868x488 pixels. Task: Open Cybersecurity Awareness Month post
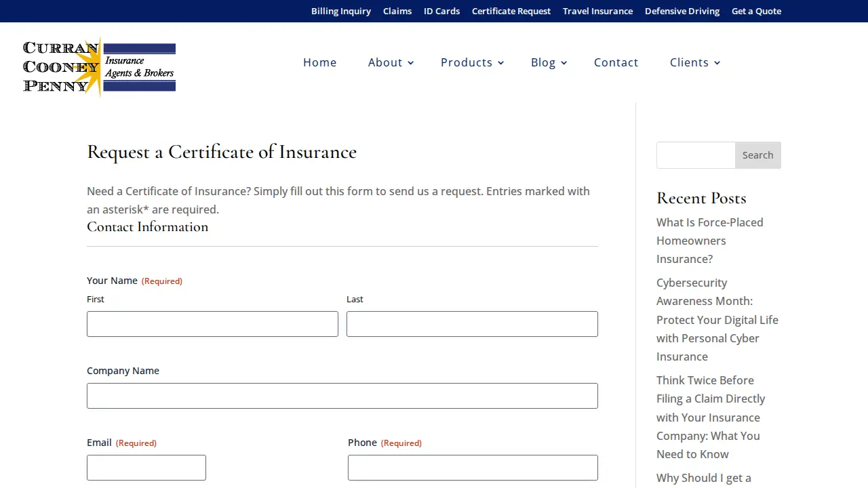point(717,319)
